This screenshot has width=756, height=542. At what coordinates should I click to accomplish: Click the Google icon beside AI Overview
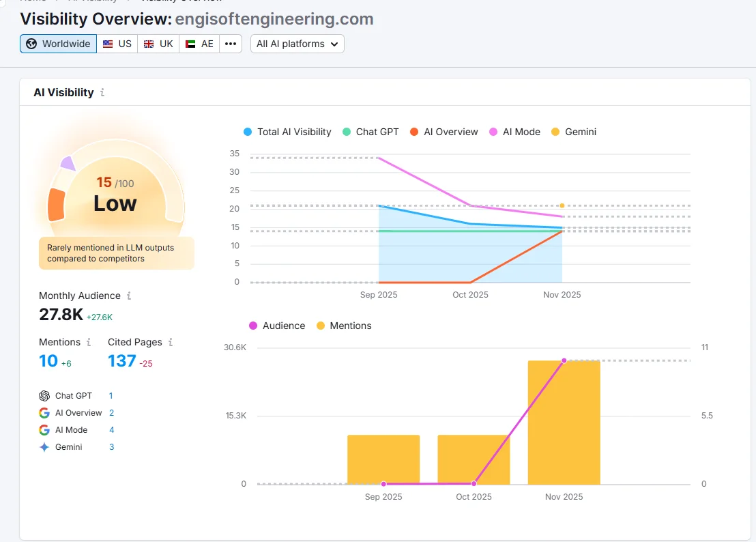pos(44,413)
